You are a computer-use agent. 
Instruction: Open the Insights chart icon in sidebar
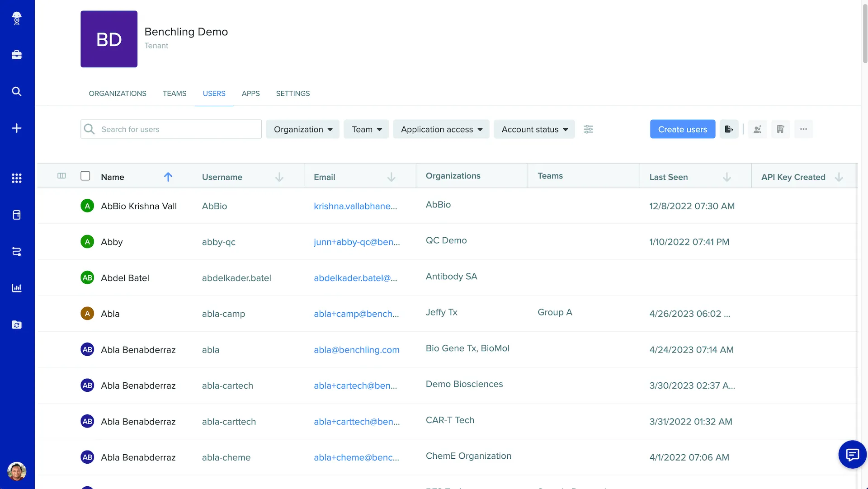pos(17,288)
